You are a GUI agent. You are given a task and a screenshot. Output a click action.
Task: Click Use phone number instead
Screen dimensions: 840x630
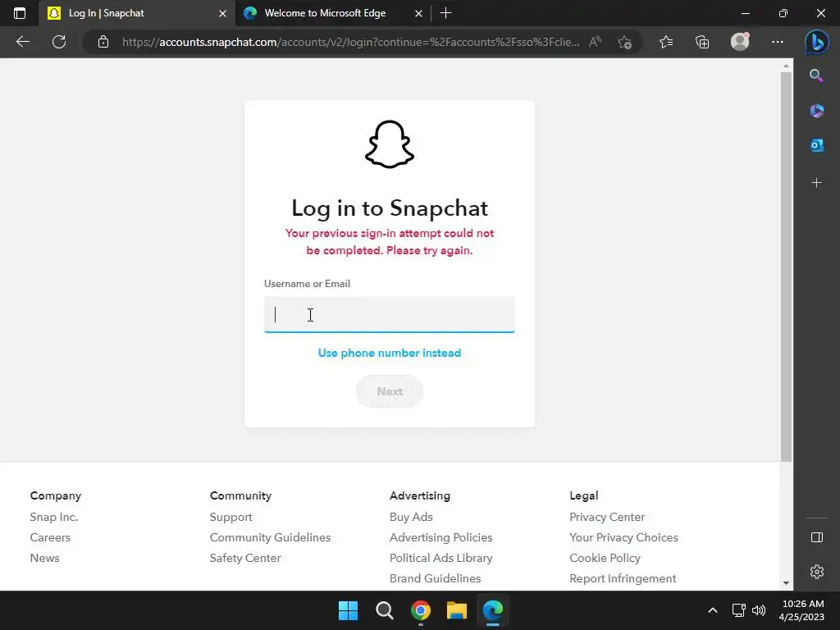(x=390, y=353)
